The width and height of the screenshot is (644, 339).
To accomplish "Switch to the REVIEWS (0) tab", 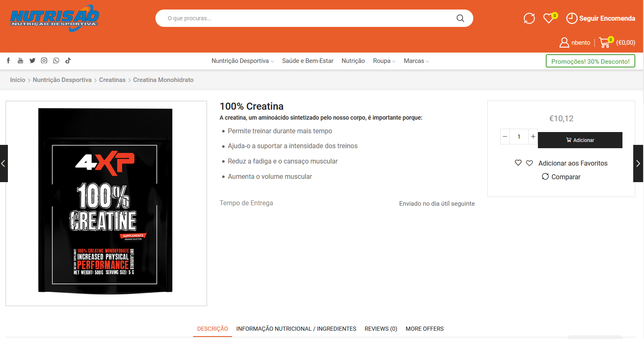I will point(381,329).
